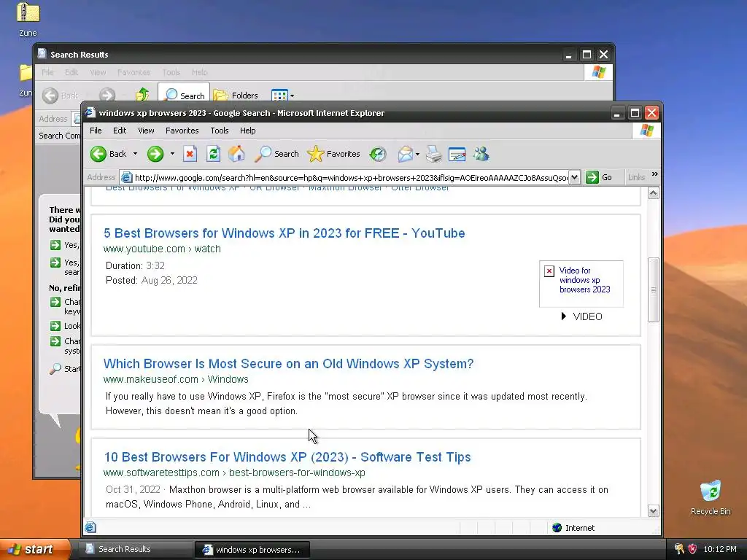Click the Edit page icon in IE toolbar
This screenshot has height=560, width=747.
coord(457,154)
